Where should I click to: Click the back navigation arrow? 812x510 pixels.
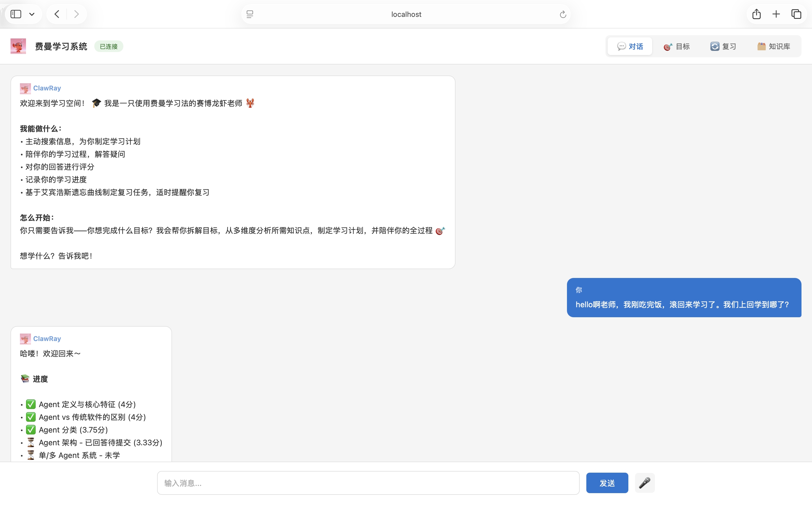tap(57, 14)
